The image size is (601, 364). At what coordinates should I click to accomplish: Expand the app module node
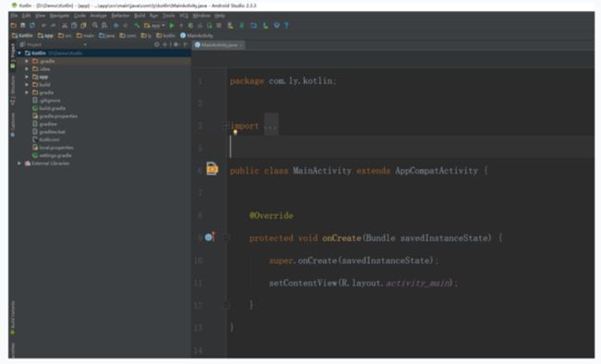coord(27,77)
